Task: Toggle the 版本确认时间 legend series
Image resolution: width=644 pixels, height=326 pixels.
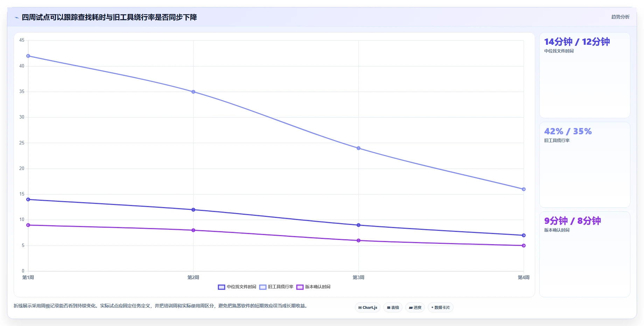Action: pos(313,287)
